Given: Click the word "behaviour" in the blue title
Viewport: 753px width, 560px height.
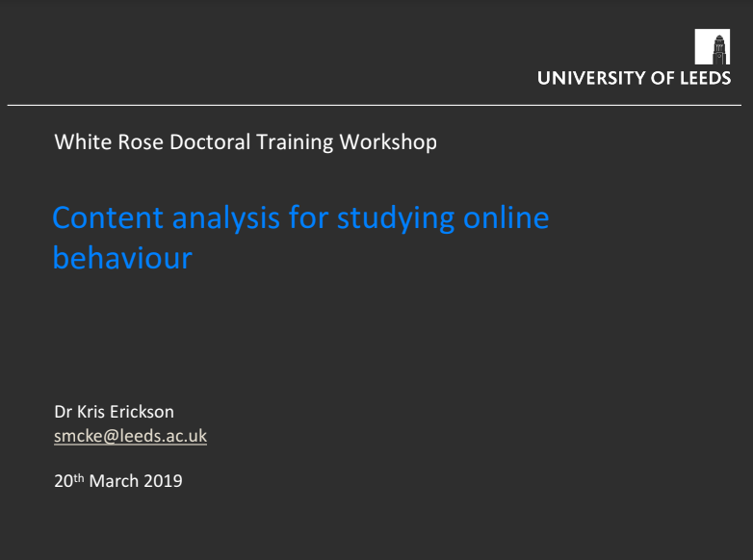Looking at the screenshot, I should click(x=122, y=258).
